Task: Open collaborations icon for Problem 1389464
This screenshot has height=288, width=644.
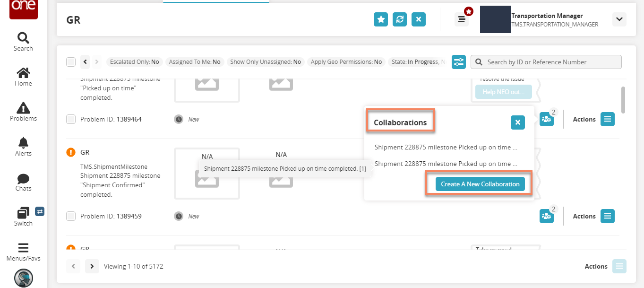Action: 547,119
